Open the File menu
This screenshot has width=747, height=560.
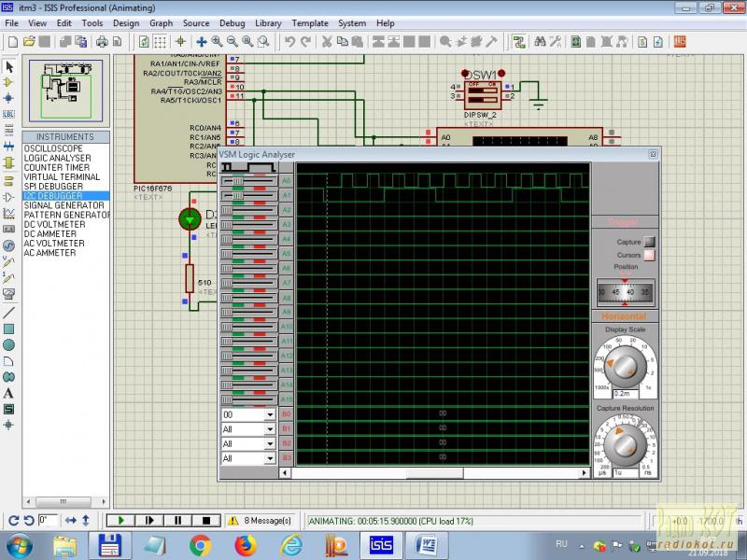(x=11, y=23)
